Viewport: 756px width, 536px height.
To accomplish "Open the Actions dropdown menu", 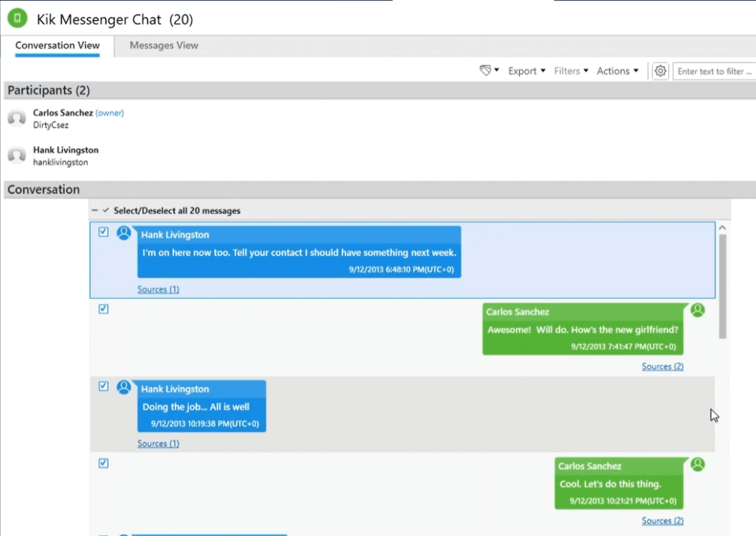I will 617,71.
